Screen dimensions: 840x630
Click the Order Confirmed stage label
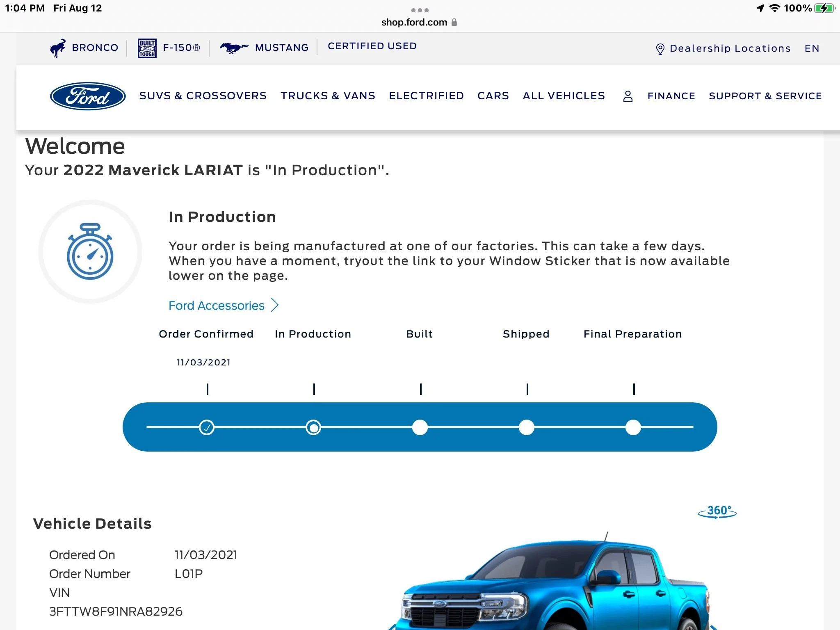[206, 334]
